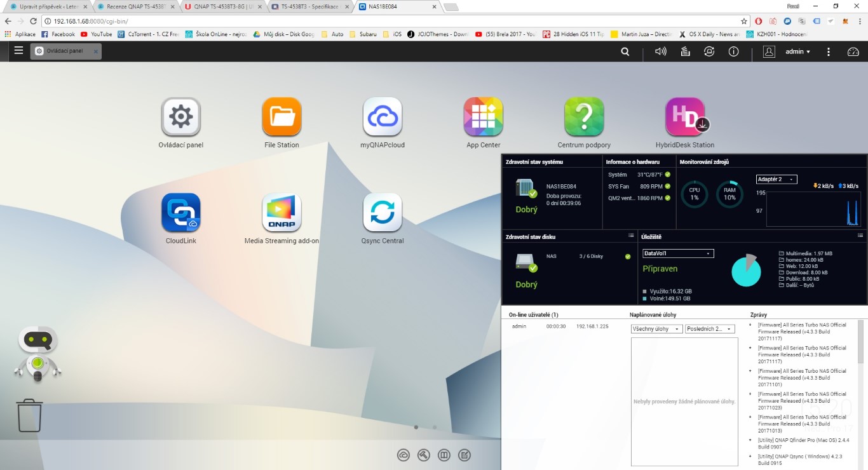Open the three-dot more options menu

tap(828, 51)
